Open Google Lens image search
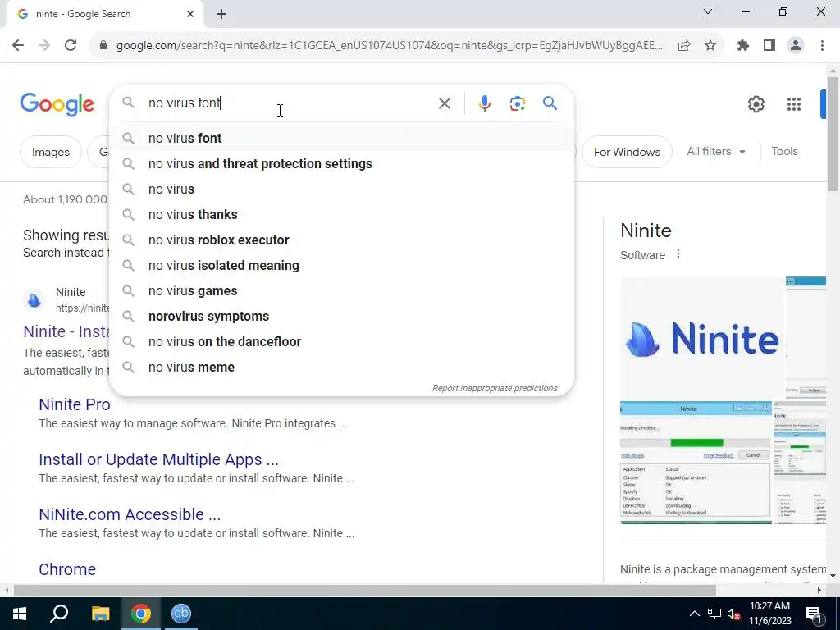Image resolution: width=840 pixels, height=630 pixels. (517, 103)
